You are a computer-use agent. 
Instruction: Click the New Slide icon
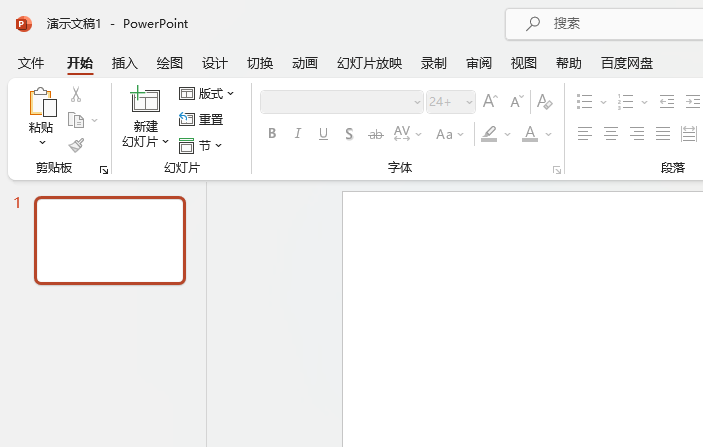pos(145,99)
